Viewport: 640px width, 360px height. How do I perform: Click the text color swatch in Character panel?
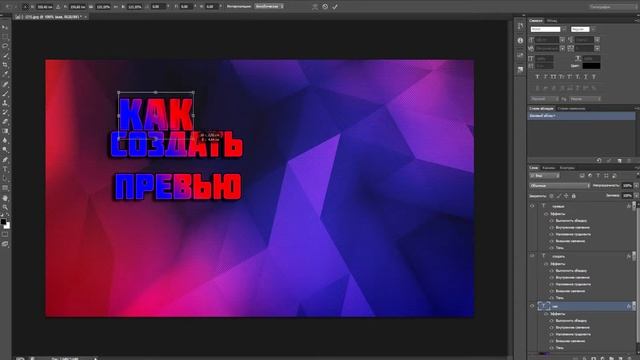[x=591, y=65]
